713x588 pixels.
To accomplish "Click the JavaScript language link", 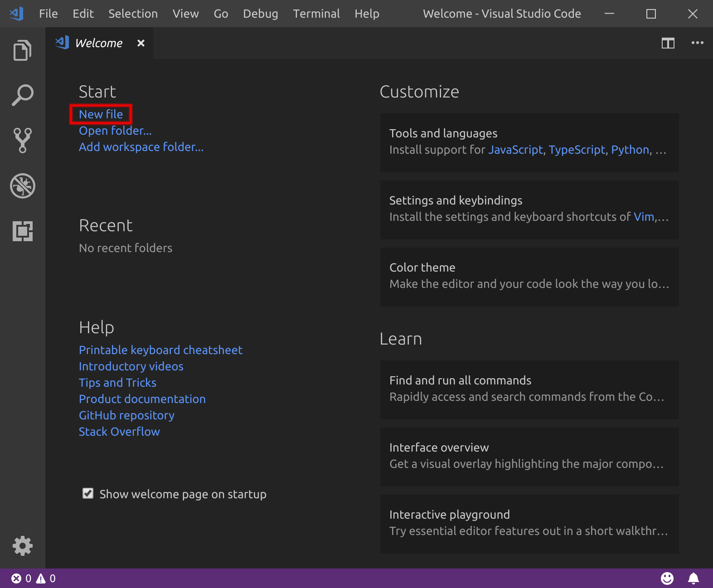I will [x=515, y=150].
